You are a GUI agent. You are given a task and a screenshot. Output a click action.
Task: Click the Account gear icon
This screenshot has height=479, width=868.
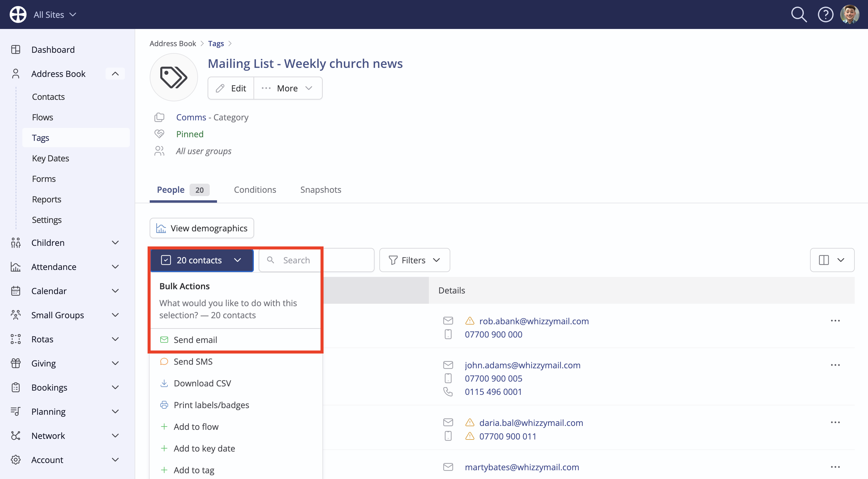coord(16,460)
